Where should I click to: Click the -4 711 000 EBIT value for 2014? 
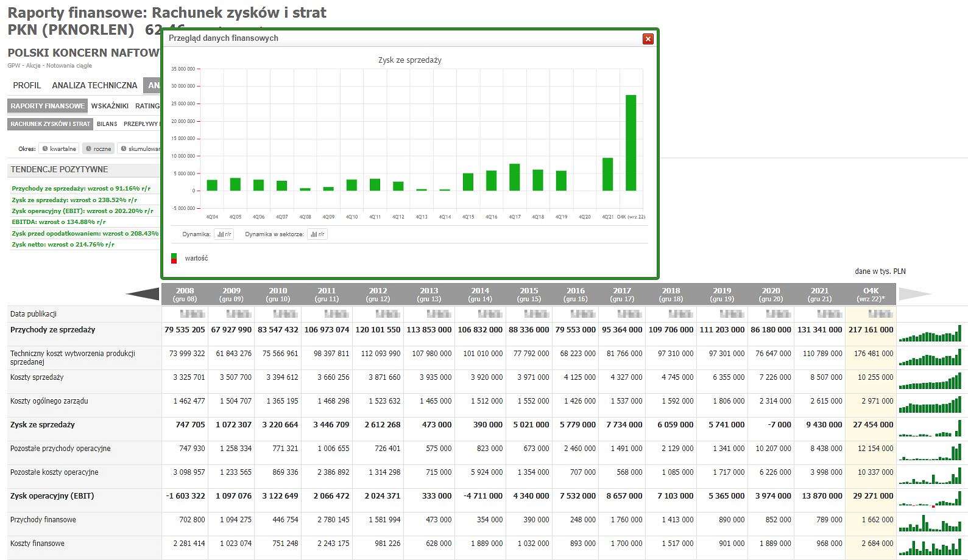[483, 496]
